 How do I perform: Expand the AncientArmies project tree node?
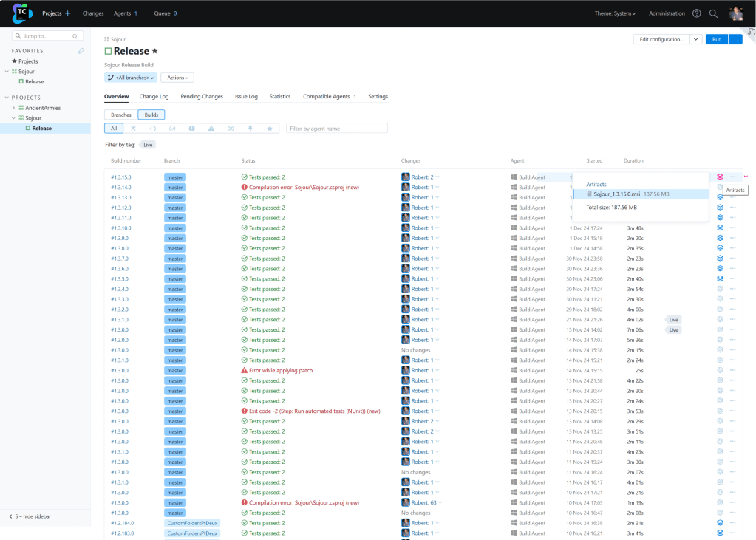13,108
